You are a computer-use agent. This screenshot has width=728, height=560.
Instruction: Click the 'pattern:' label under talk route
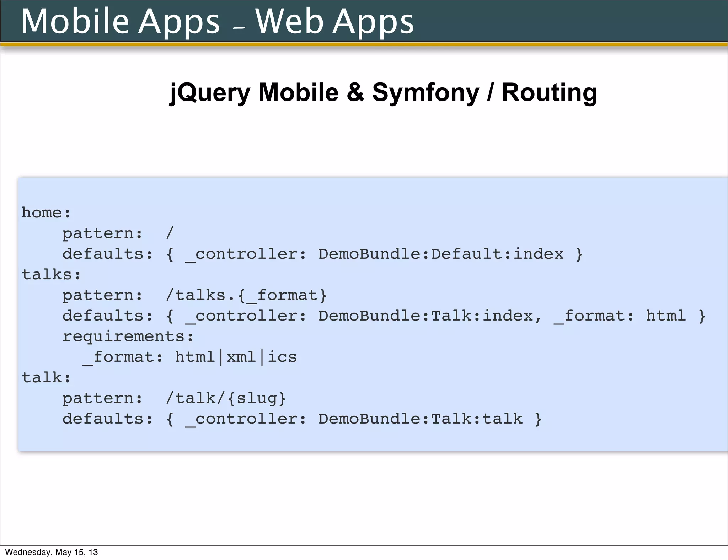(102, 398)
